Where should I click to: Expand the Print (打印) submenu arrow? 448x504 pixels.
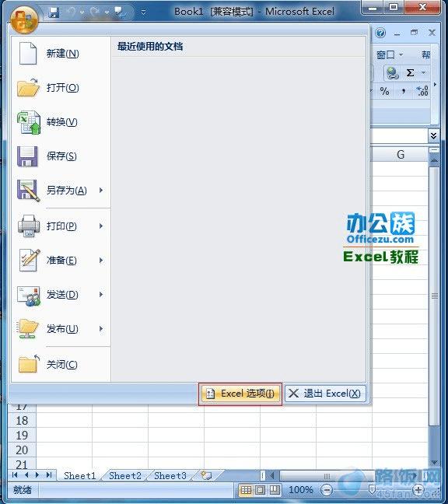101,226
